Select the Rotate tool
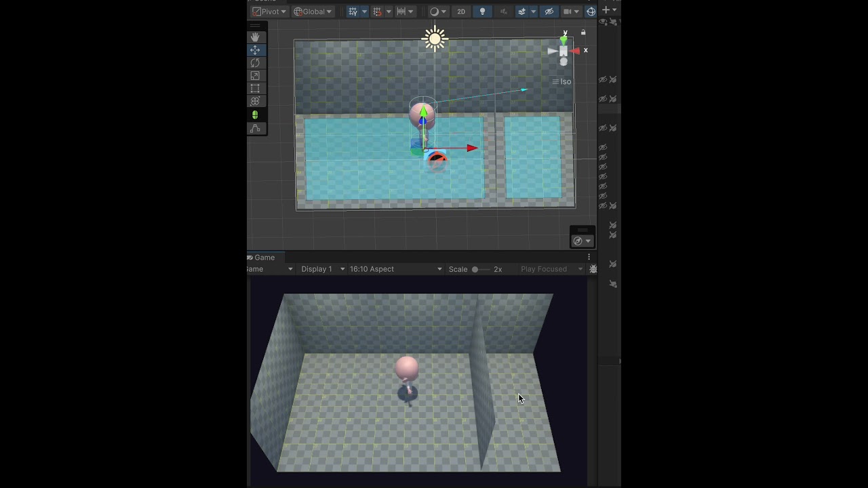 [256, 62]
